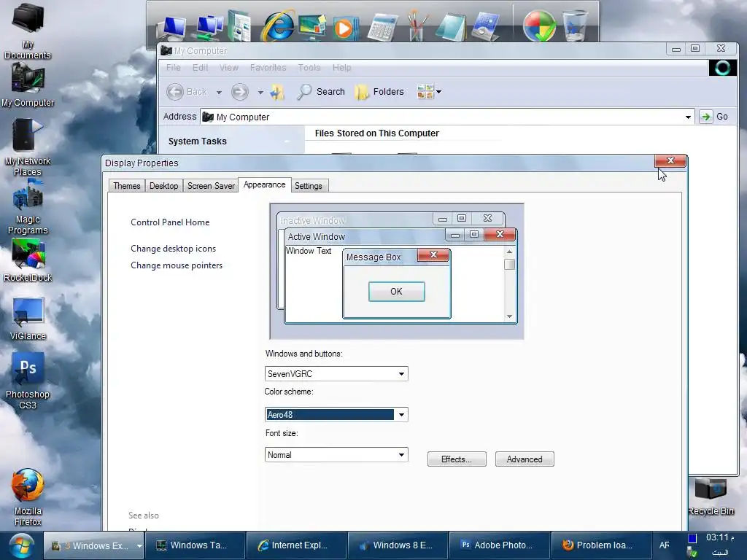The width and height of the screenshot is (747, 560).
Task: Close the Display Properties dialog
Action: (670, 161)
